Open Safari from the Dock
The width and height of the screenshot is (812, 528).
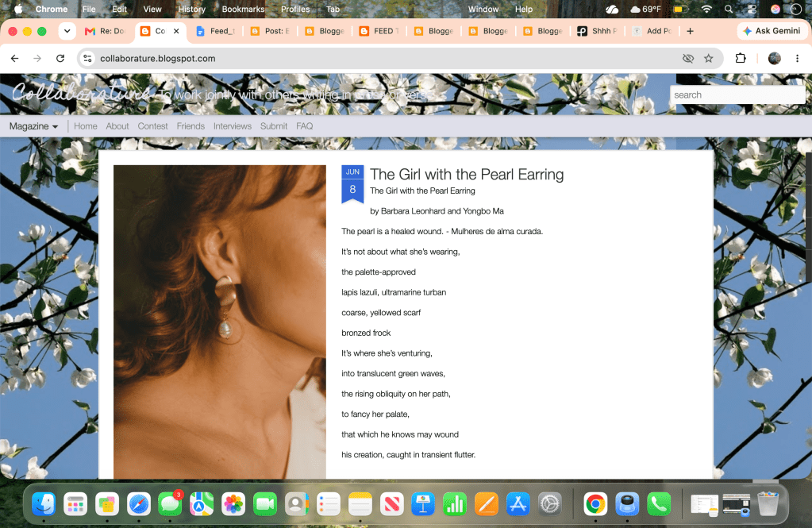point(139,503)
